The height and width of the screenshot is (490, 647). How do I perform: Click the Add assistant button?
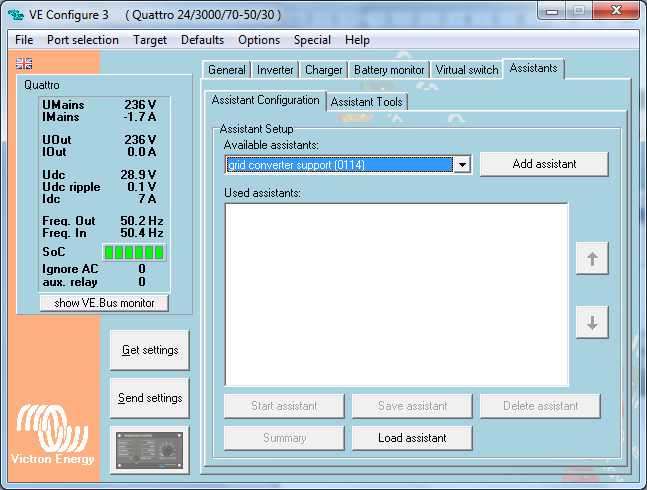tap(543, 164)
